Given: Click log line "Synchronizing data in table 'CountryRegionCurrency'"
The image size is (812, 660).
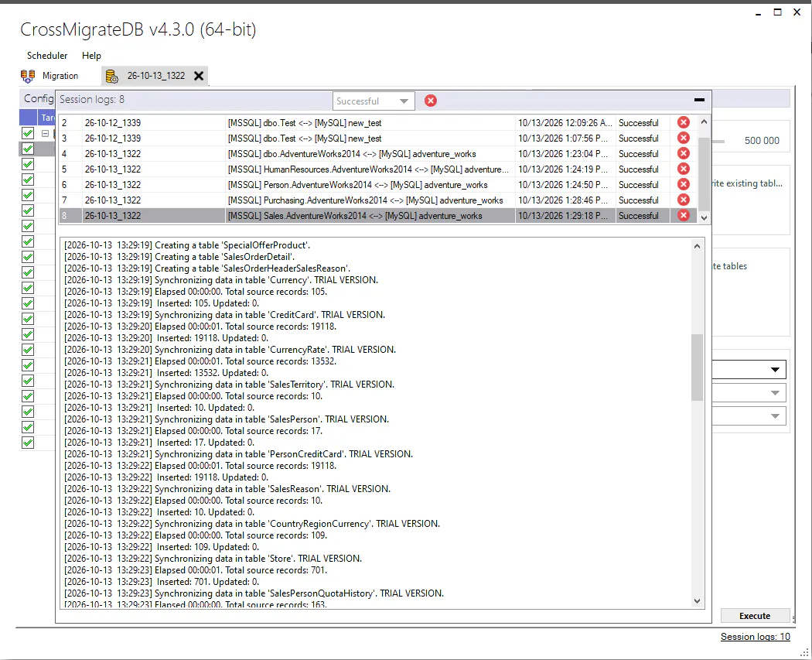Looking at the screenshot, I should pos(252,524).
